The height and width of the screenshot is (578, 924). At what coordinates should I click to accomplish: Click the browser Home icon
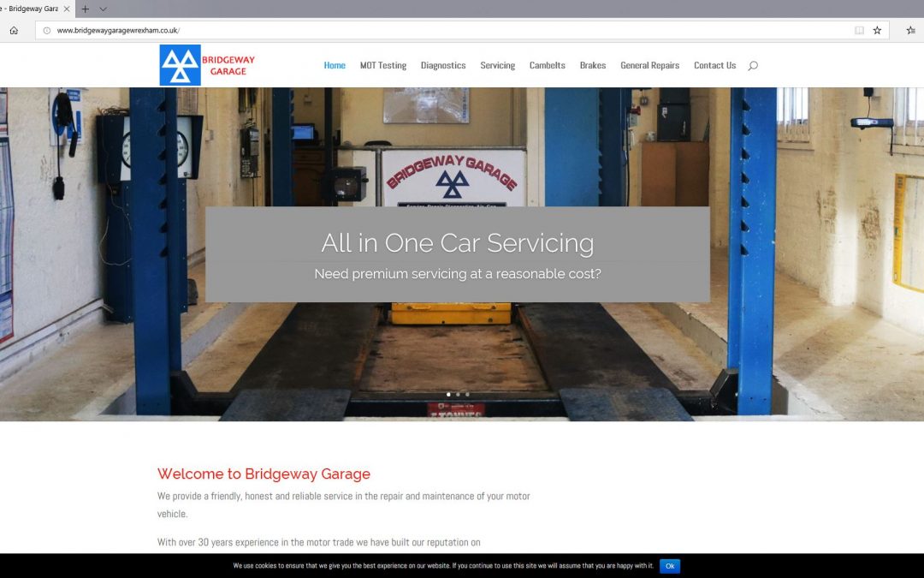pyautogui.click(x=13, y=29)
